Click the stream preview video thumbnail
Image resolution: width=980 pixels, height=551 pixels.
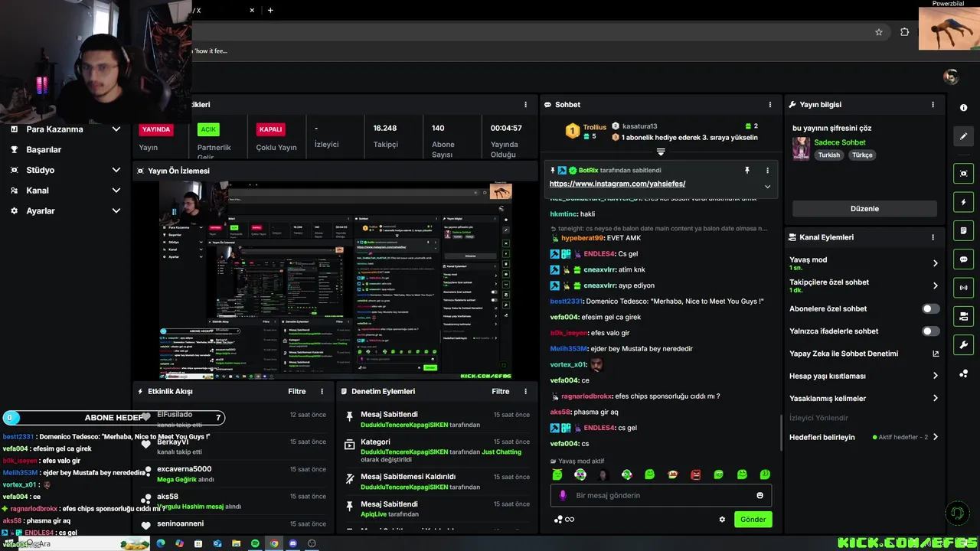[335, 280]
